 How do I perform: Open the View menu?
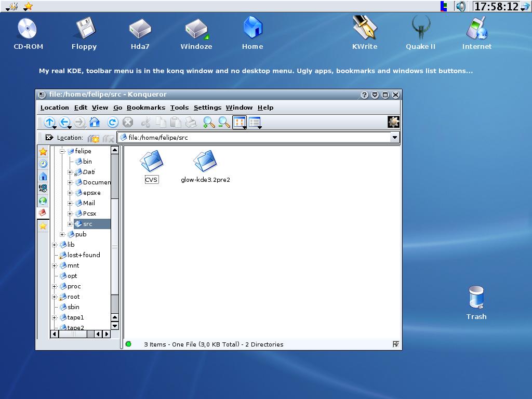100,108
